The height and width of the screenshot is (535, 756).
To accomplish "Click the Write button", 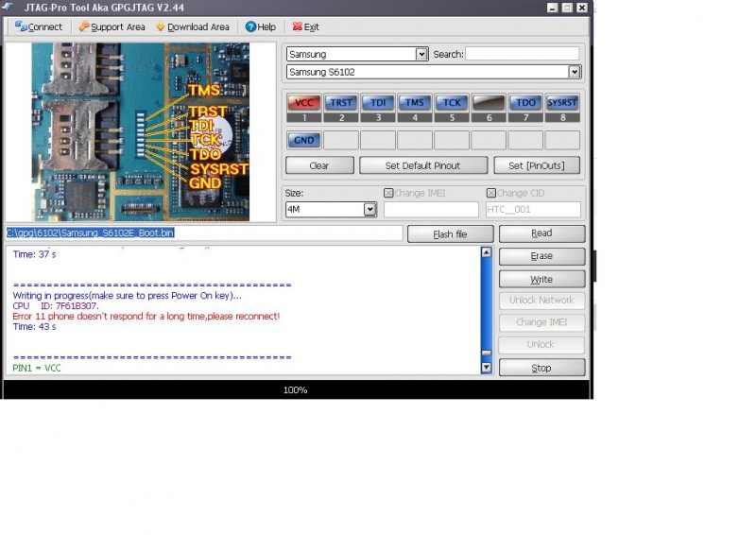I will (x=541, y=280).
